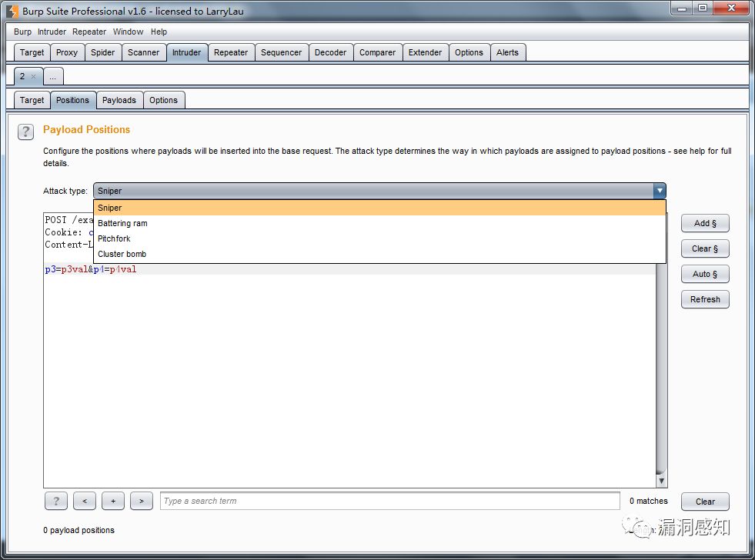Click the "0 matches" label
This screenshot has height=560, width=755.
click(x=649, y=502)
